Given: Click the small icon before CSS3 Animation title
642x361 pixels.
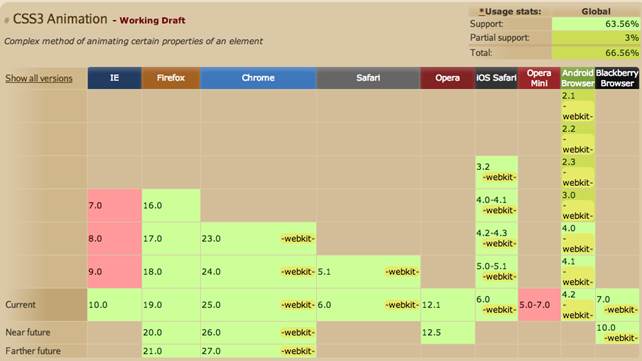Looking at the screenshot, I should point(7,20).
